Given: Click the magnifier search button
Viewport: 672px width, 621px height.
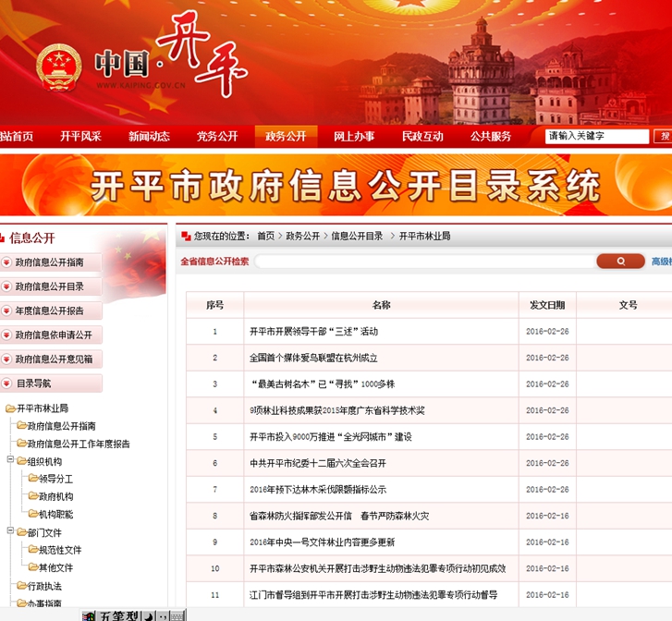Looking at the screenshot, I should pos(620,262).
